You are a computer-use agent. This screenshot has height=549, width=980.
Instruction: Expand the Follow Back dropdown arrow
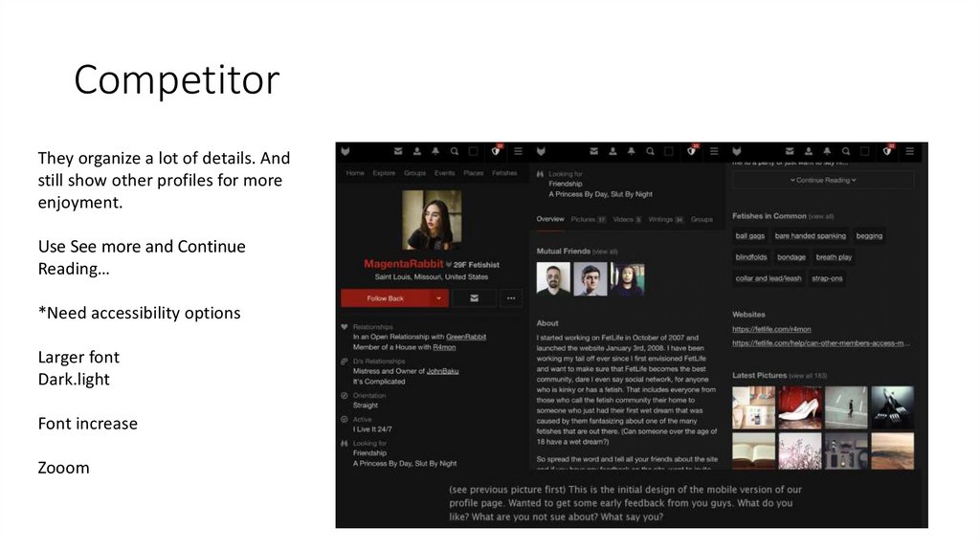coord(438,298)
